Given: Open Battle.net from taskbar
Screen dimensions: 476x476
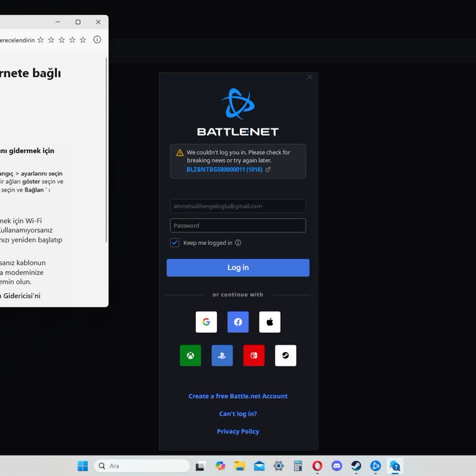Looking at the screenshot, I should click(376, 465).
